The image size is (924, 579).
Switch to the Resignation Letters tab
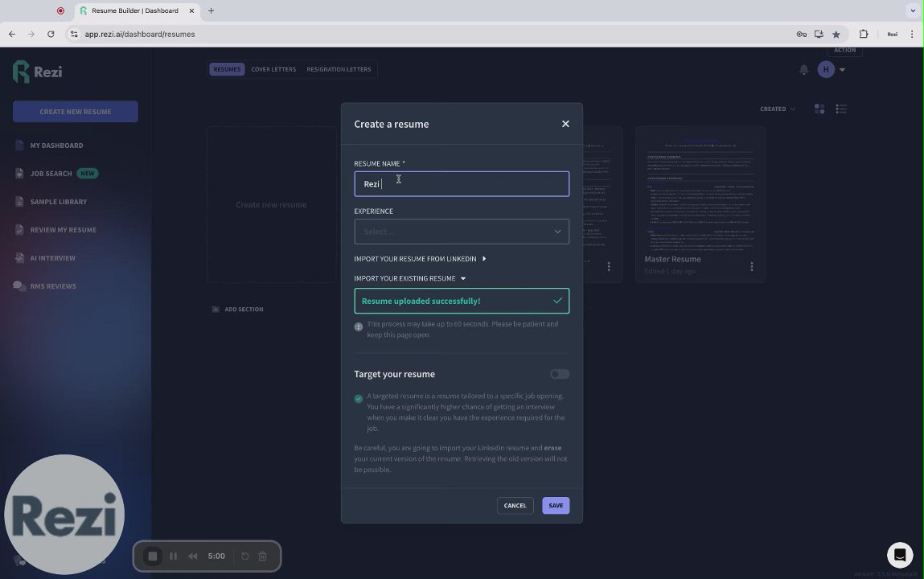(339, 69)
